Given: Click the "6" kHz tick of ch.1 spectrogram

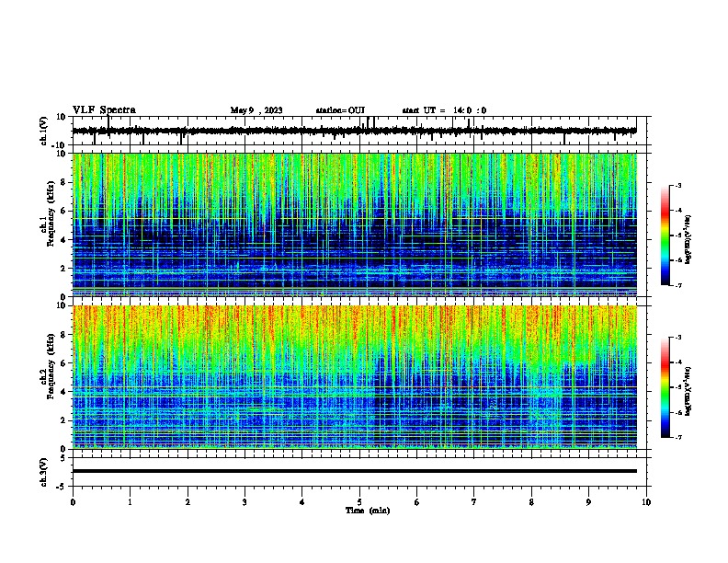Looking at the screenshot, I should coord(64,211).
